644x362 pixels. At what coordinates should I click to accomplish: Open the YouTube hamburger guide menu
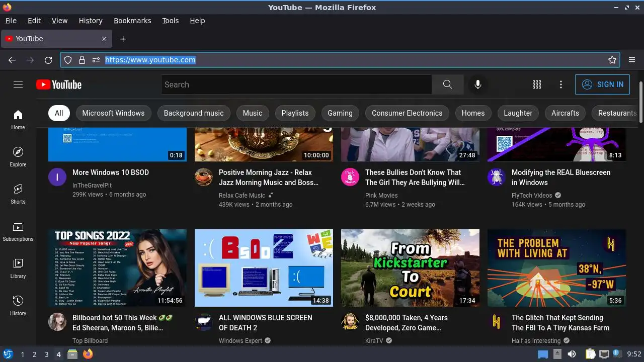18,84
